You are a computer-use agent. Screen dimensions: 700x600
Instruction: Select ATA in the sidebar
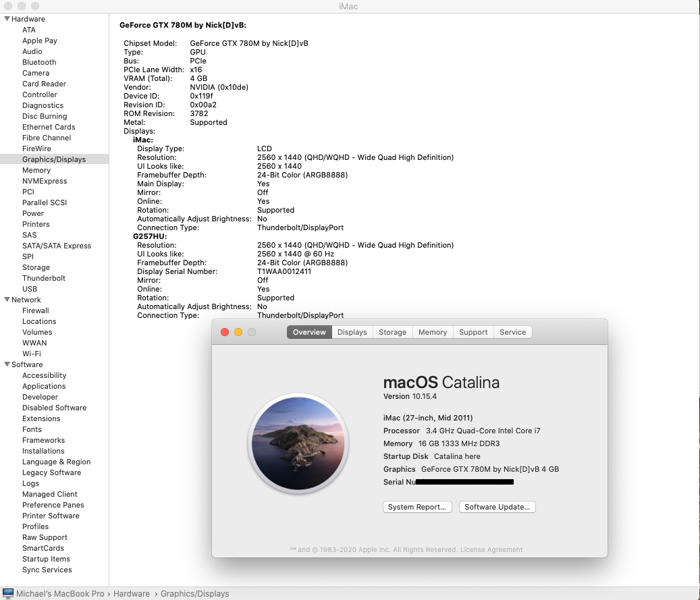[x=29, y=30]
